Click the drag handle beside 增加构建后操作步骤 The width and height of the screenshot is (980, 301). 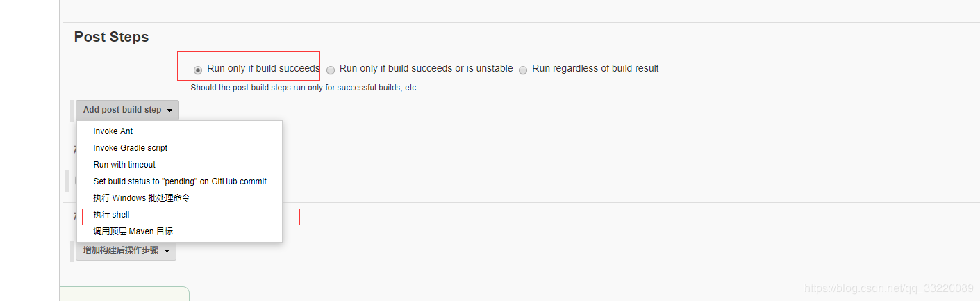tap(72, 250)
